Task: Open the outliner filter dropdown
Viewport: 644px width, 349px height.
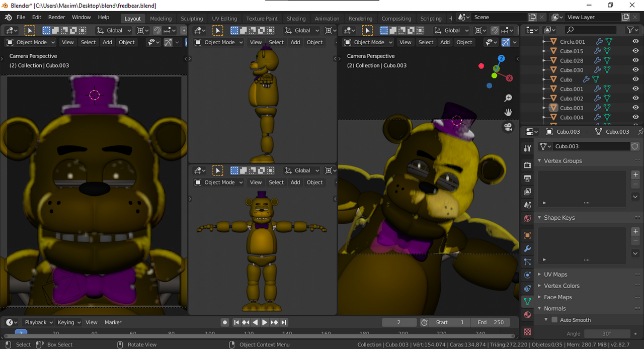Action: [632, 30]
